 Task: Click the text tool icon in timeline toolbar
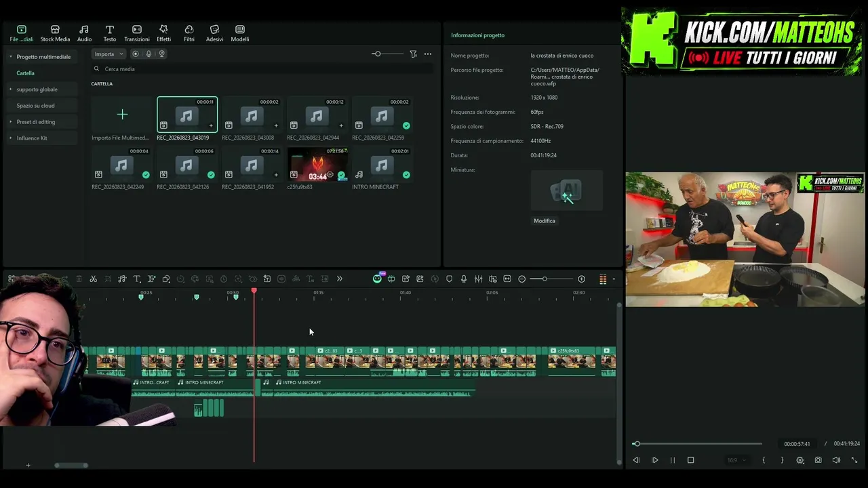[x=136, y=279]
